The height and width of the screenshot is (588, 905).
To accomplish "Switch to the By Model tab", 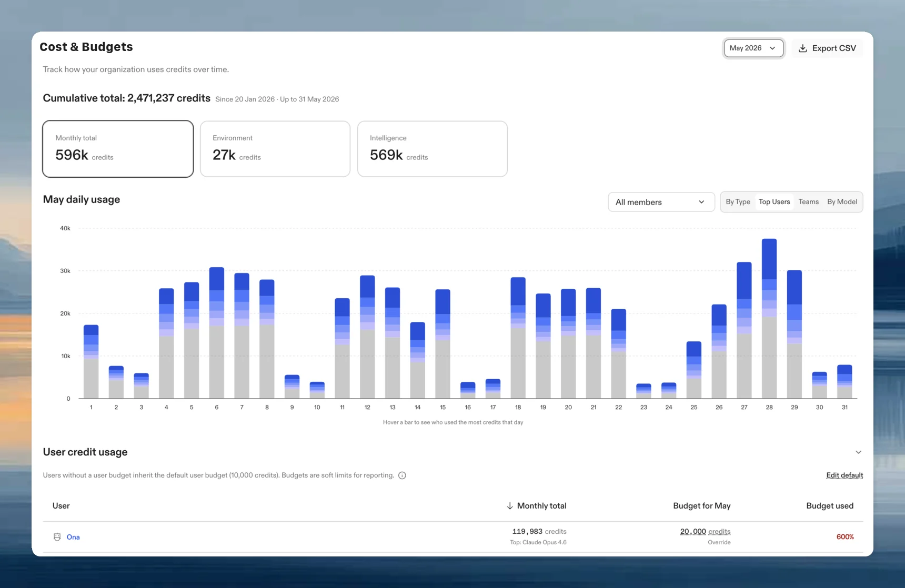I will click(842, 202).
